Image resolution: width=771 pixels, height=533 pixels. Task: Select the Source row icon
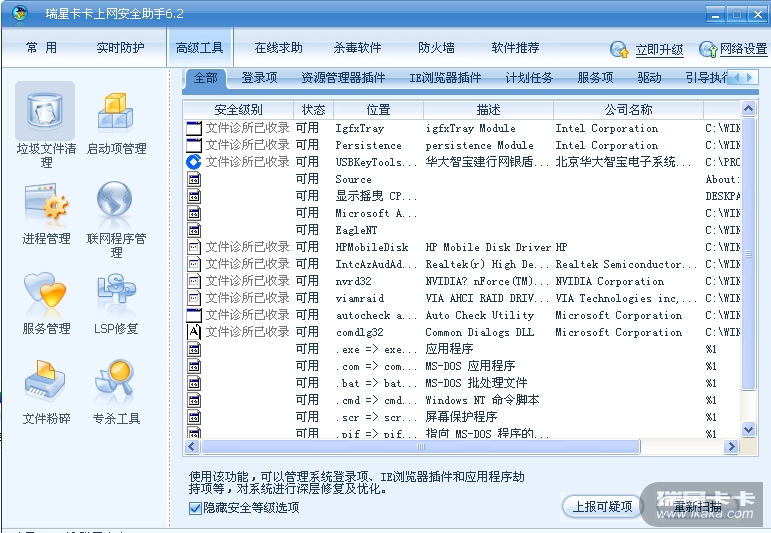(x=194, y=179)
